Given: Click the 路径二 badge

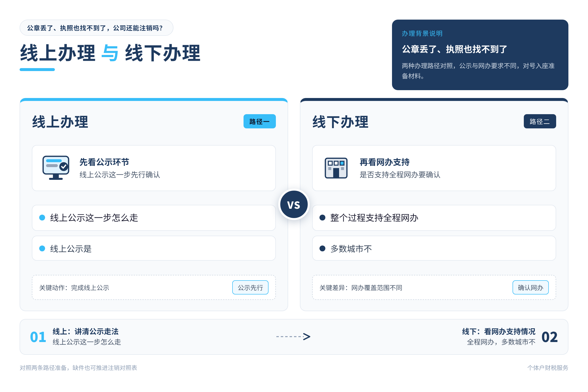Looking at the screenshot, I should click(540, 121).
